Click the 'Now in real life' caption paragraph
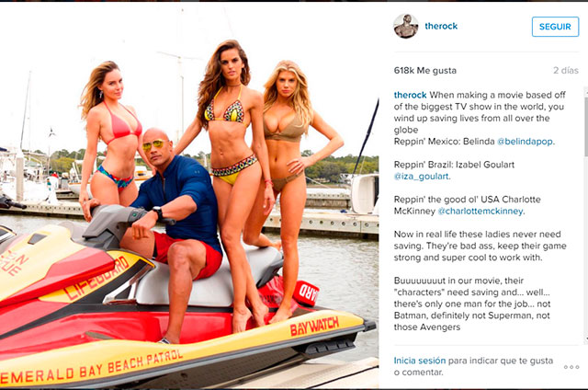The width and height of the screenshot is (588, 390). click(x=480, y=246)
